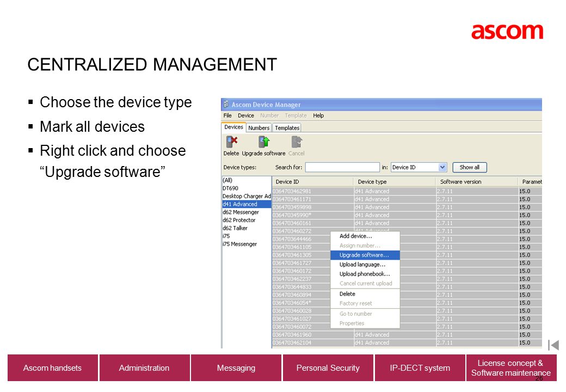Open the Help menu
Viewport: 566px width, 392px height.
click(x=318, y=115)
